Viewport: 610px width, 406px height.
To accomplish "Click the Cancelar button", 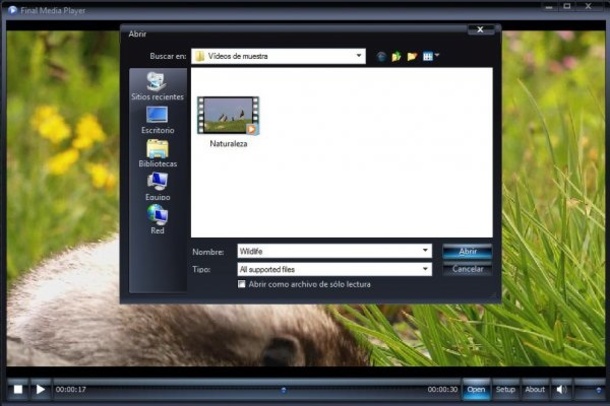I will (467, 269).
